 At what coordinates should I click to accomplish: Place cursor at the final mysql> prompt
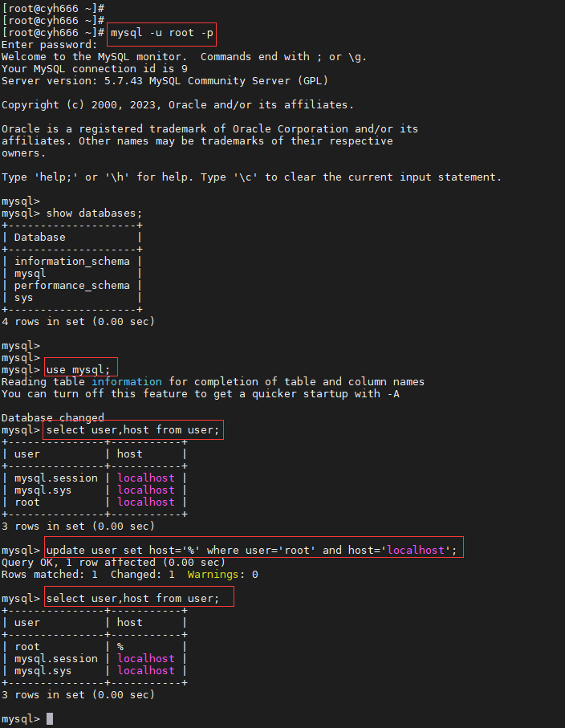click(50, 718)
